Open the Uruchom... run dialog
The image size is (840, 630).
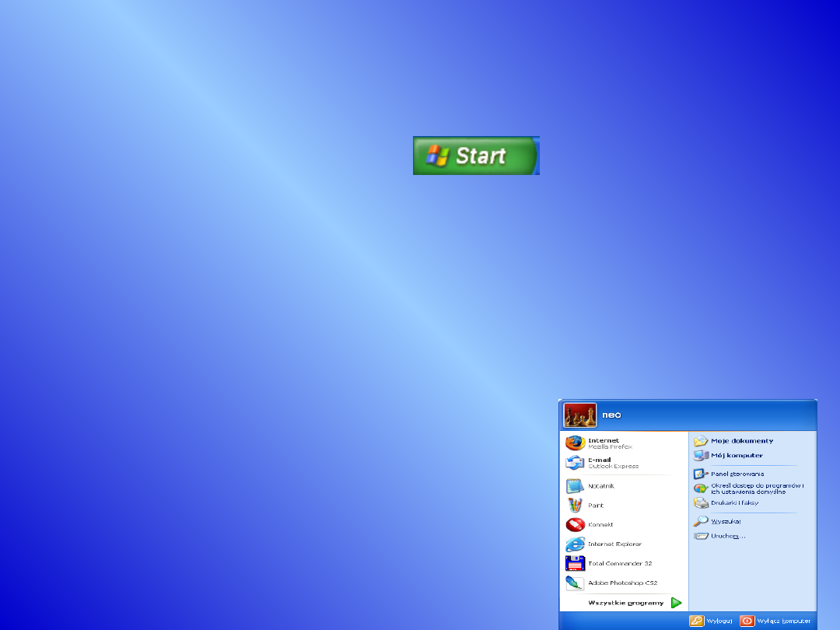719,536
